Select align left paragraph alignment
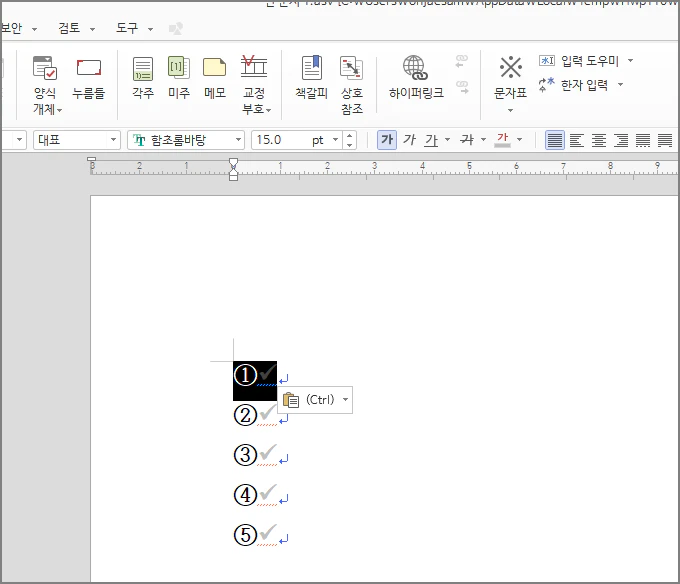The width and height of the screenshot is (680, 584). pos(576,140)
